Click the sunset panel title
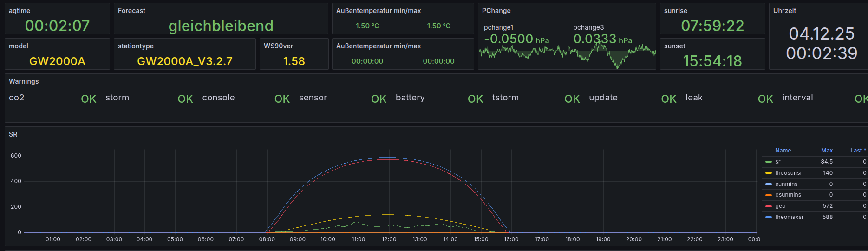Viewport: 868px width, 251px height. pyautogui.click(x=675, y=46)
